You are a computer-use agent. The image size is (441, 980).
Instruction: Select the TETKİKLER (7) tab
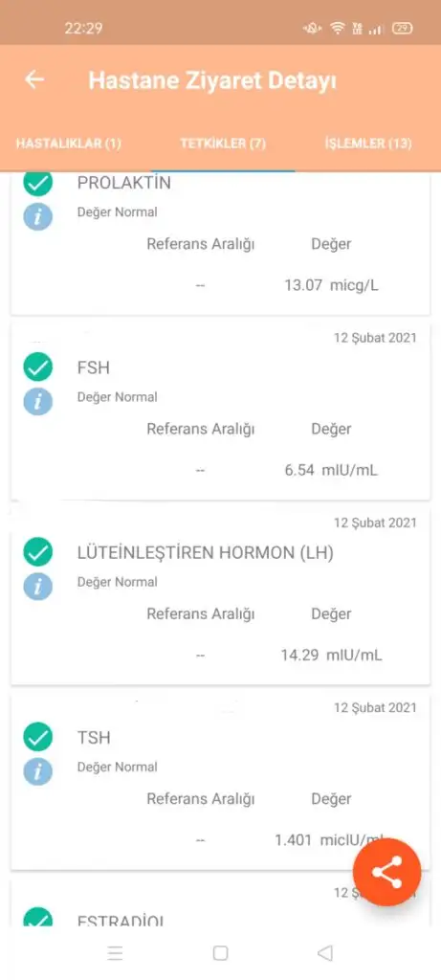(223, 144)
